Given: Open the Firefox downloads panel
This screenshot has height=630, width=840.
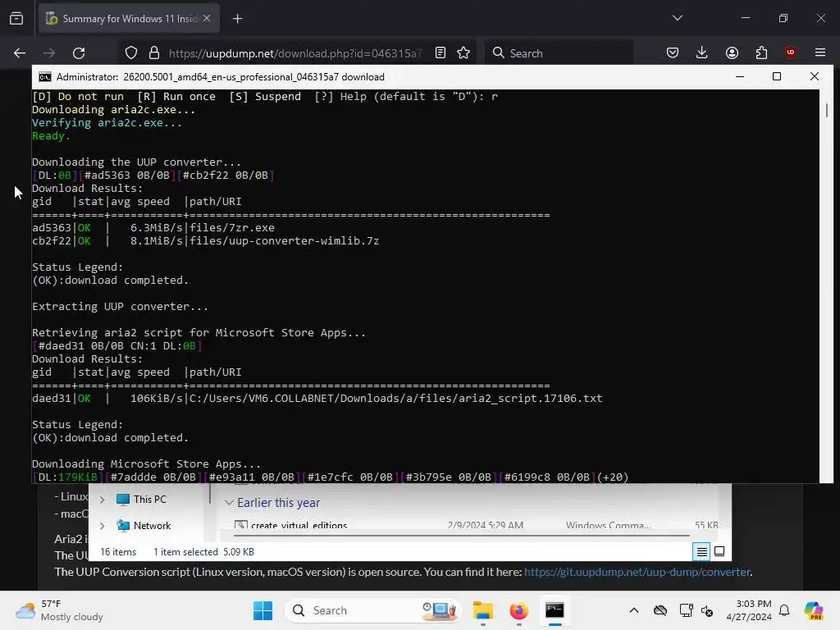Looking at the screenshot, I should (x=702, y=53).
